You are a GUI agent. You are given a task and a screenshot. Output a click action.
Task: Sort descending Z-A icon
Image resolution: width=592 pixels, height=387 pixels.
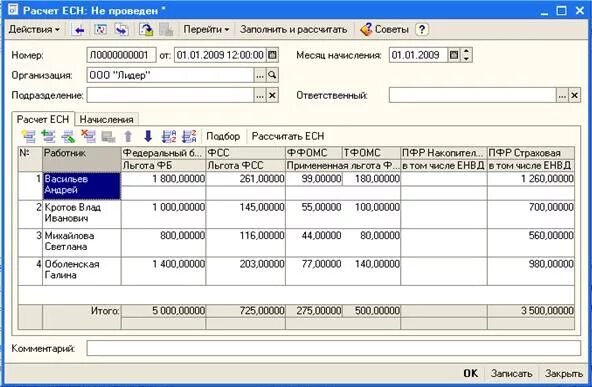coord(189,136)
